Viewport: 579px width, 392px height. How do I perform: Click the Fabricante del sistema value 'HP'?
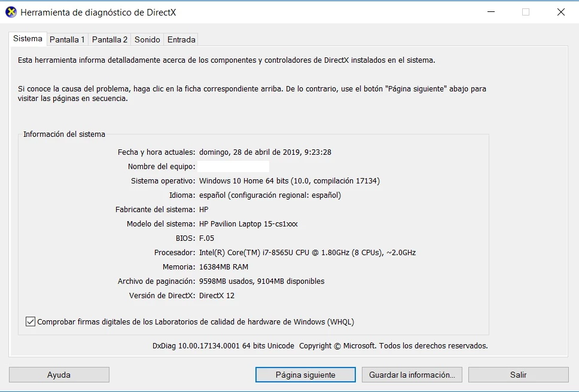point(203,210)
